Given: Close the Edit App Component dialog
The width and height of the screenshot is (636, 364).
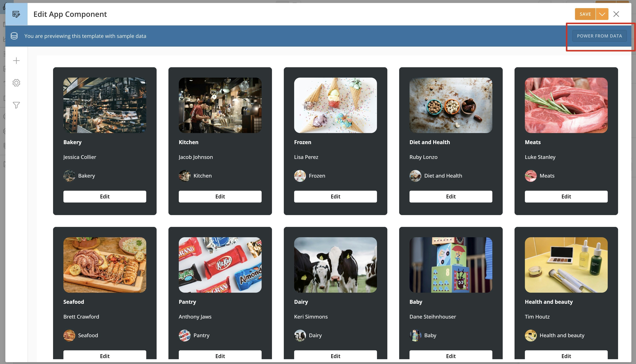Looking at the screenshot, I should [x=616, y=14].
